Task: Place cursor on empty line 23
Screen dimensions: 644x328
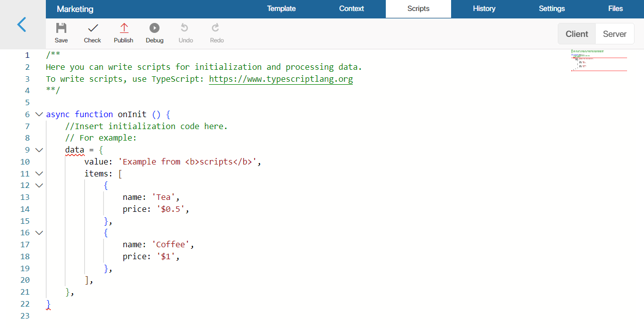Action: coord(299,316)
